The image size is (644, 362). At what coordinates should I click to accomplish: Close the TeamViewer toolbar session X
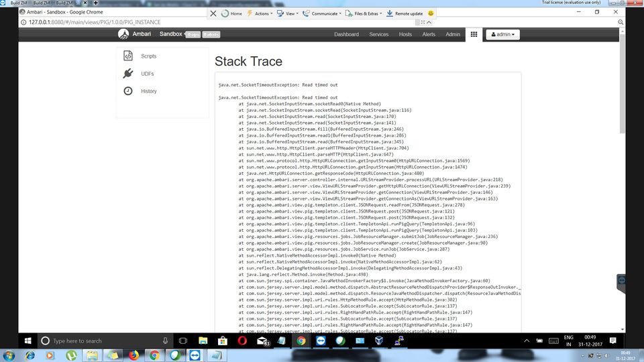click(x=213, y=13)
